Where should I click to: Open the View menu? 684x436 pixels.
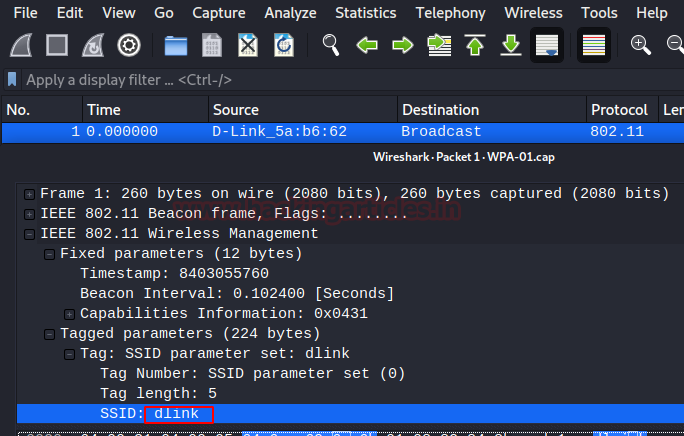[119, 13]
